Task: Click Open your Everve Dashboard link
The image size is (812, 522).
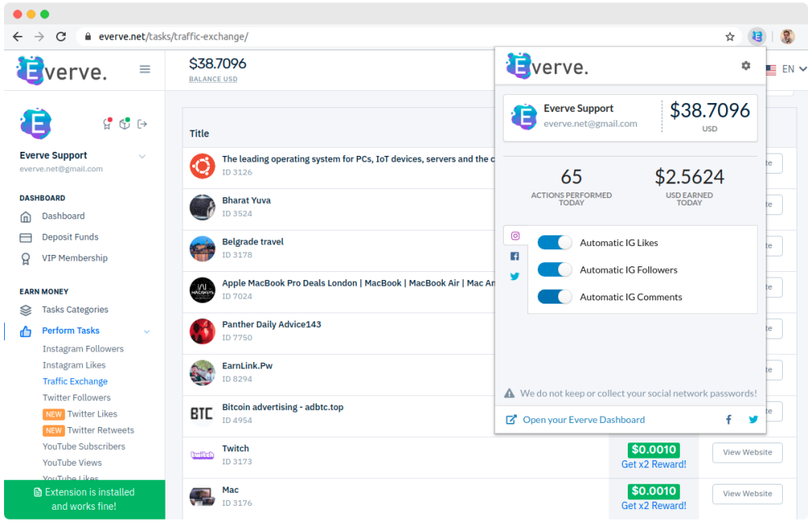Action: pos(583,420)
